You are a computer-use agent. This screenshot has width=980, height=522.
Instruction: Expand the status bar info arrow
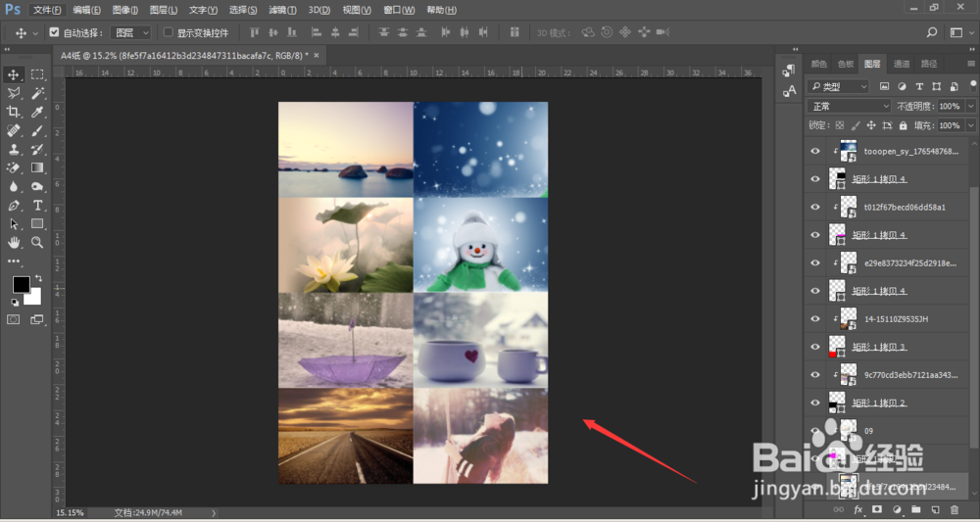pyautogui.click(x=214, y=512)
